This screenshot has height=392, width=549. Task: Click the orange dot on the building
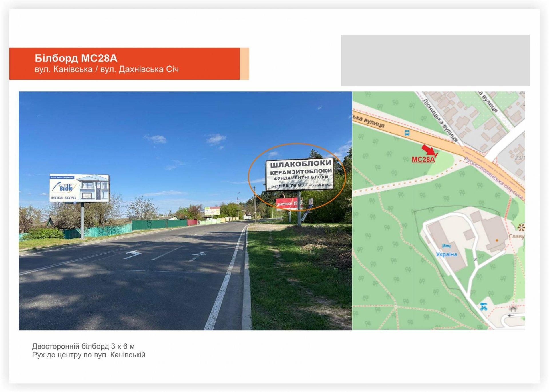[497, 240]
